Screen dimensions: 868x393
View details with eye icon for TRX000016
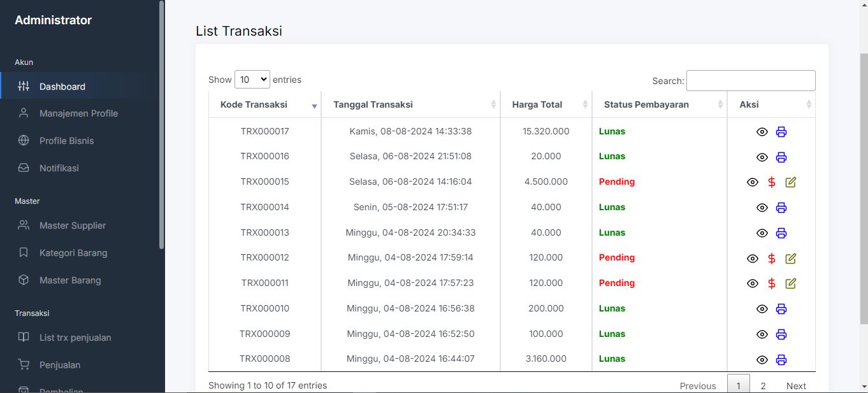(762, 157)
